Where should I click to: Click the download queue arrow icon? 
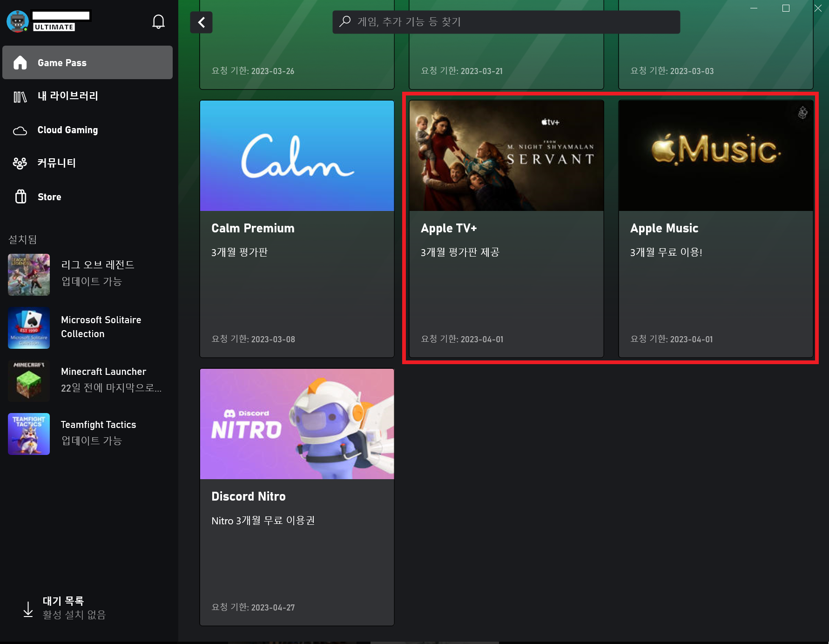(28, 609)
